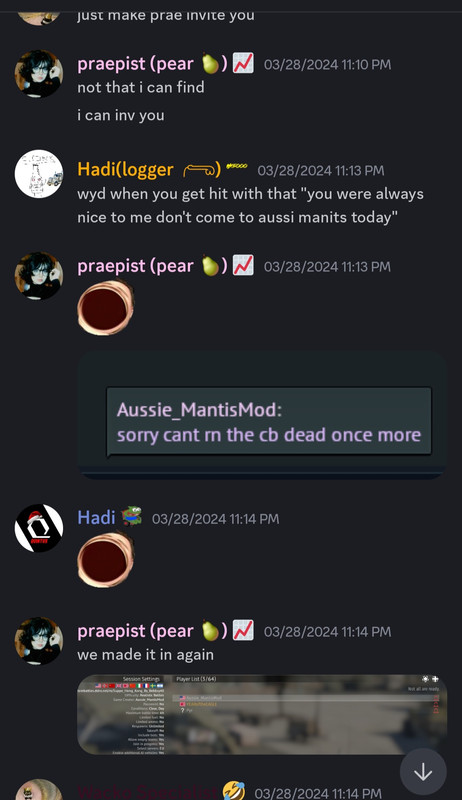This screenshot has height=800, width=462.
Task: Open Hadi's black-and-white logo avatar
Action: [x=39, y=528]
